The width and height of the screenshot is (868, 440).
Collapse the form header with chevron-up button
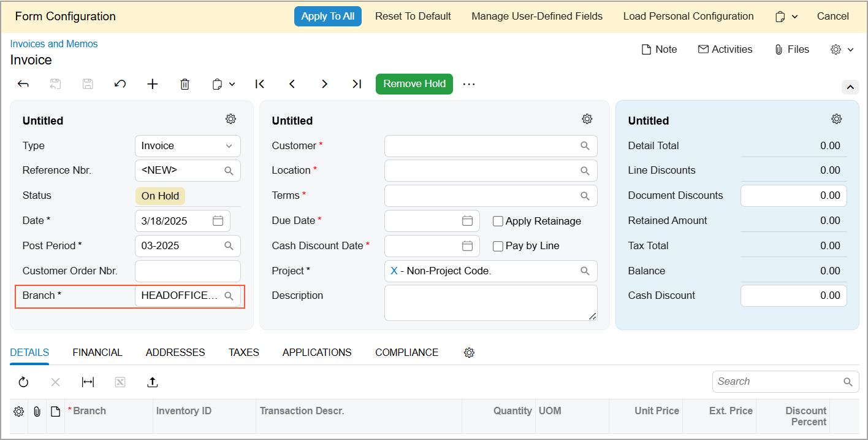[x=850, y=88]
